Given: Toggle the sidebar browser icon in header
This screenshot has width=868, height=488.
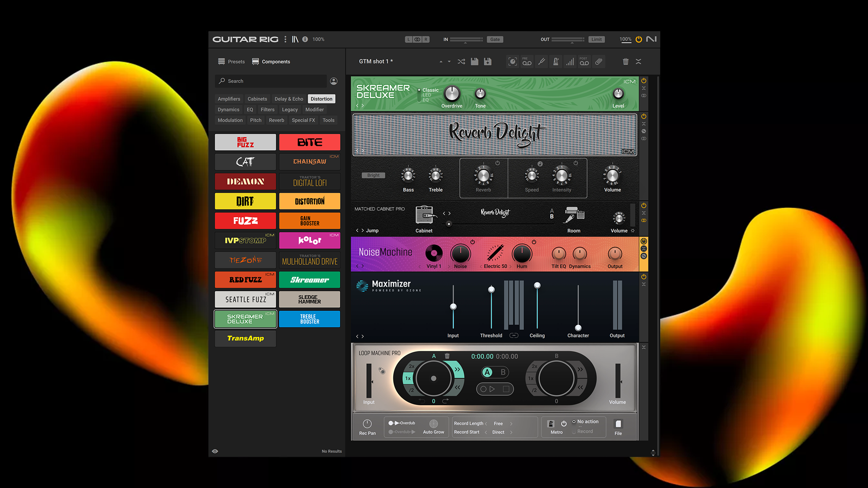Looking at the screenshot, I should pos(295,39).
